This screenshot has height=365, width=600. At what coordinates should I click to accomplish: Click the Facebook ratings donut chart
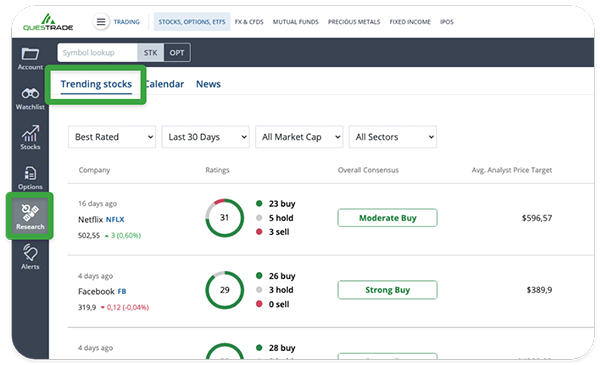[225, 290]
